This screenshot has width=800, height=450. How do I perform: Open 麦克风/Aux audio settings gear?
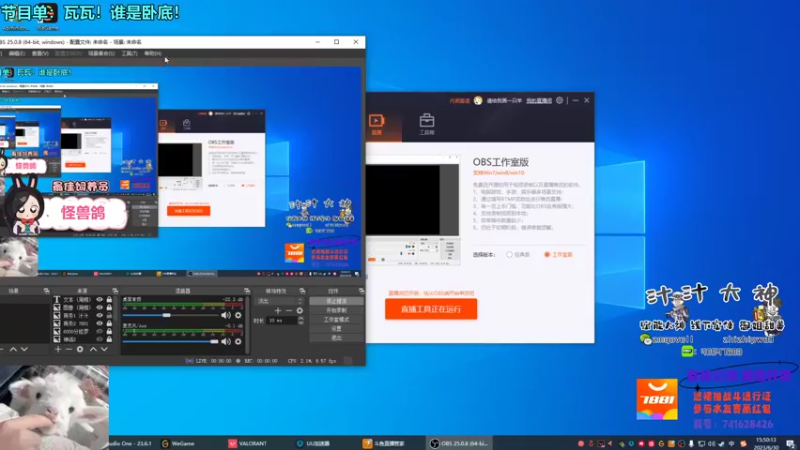(x=238, y=341)
